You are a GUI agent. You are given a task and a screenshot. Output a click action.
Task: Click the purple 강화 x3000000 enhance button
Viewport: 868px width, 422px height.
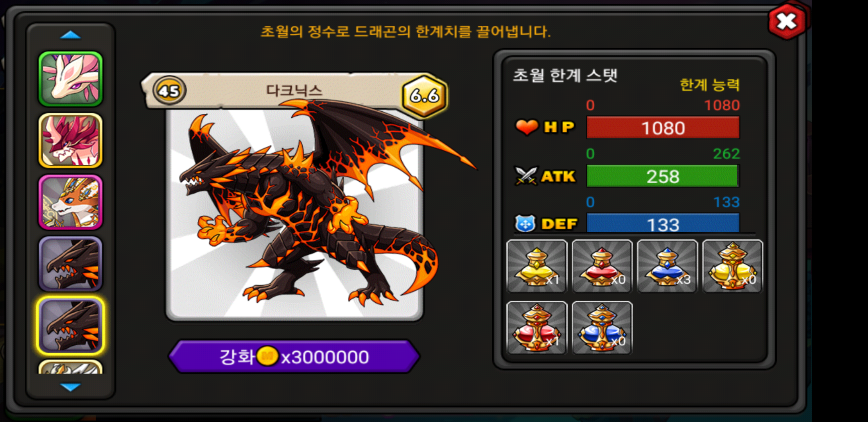(294, 356)
